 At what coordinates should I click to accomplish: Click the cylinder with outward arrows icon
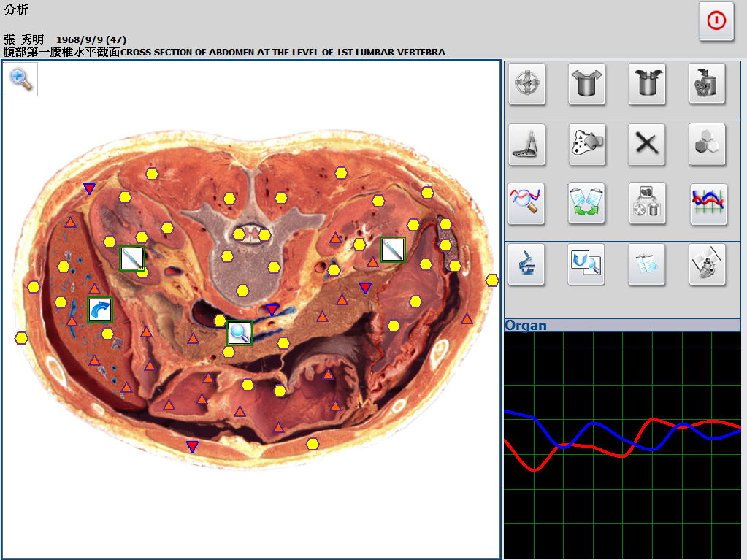pyautogui.click(x=586, y=85)
